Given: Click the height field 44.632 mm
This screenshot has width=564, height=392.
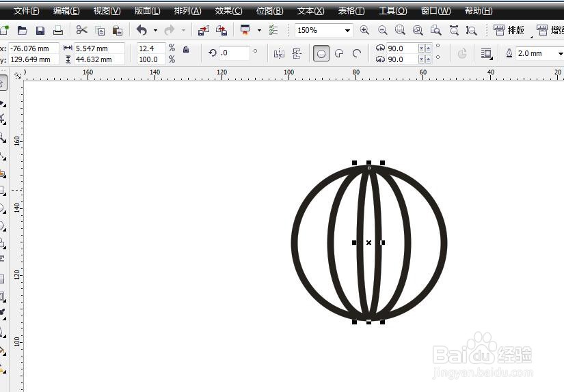Looking at the screenshot, I should [x=99, y=59].
